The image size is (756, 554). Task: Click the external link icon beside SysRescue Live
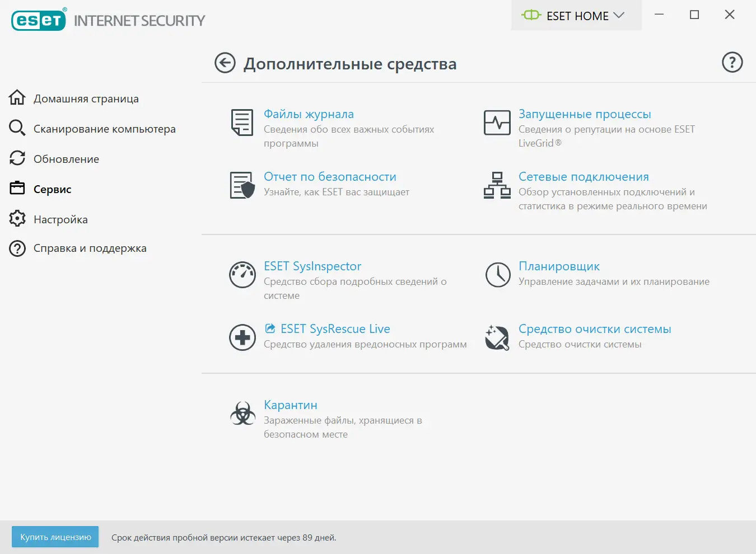click(270, 328)
